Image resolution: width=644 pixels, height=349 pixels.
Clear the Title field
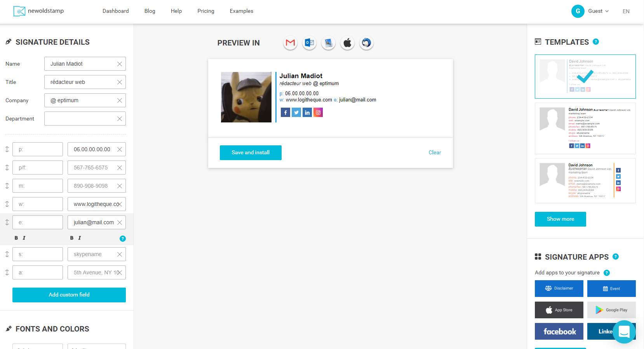[120, 82]
